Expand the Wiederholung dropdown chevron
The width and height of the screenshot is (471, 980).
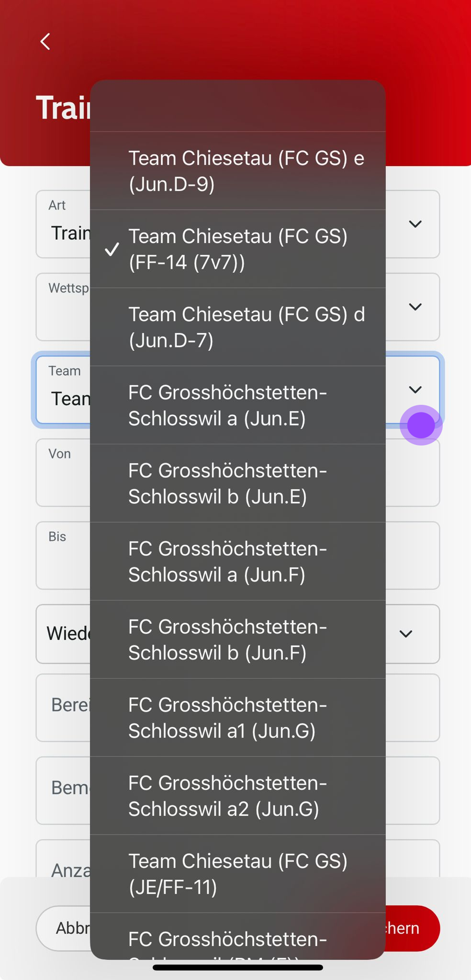(x=406, y=634)
